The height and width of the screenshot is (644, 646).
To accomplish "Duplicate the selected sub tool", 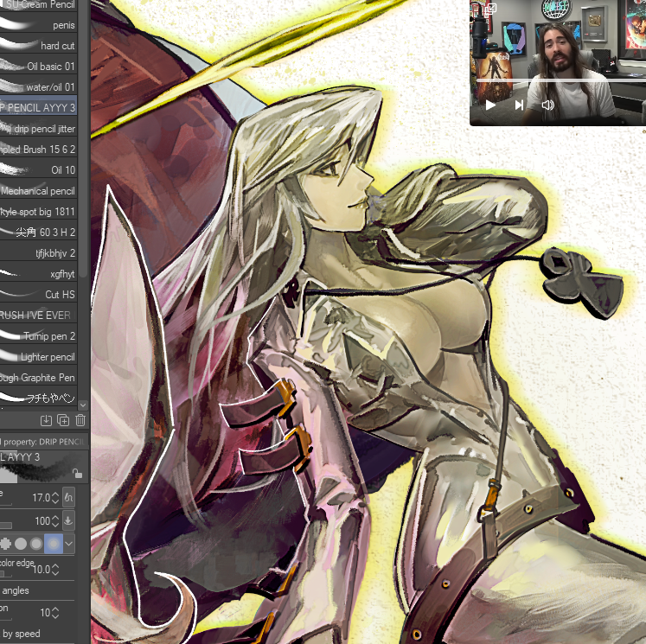I will pos(63,420).
